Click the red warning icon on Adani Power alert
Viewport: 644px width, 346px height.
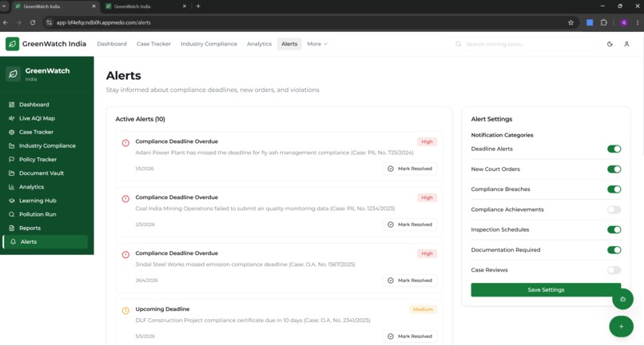click(x=125, y=143)
